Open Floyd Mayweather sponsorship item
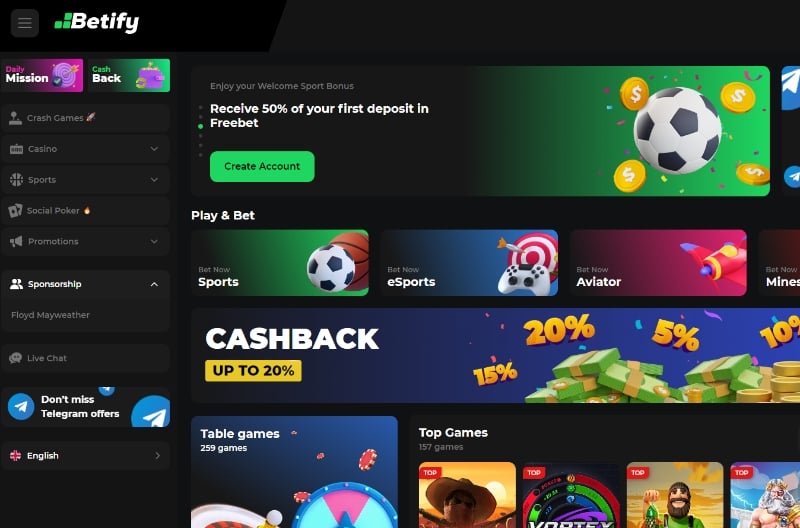This screenshot has height=528, width=800. 51,315
